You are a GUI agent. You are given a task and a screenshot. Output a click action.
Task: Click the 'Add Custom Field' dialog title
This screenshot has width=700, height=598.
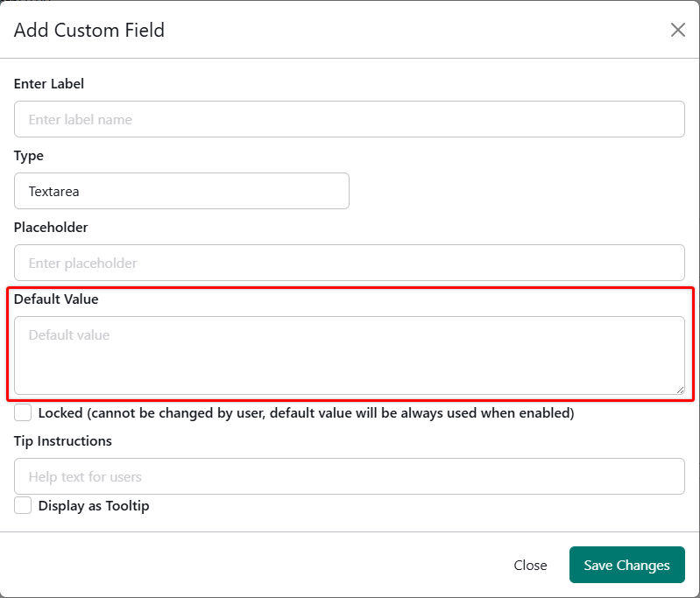pos(89,31)
